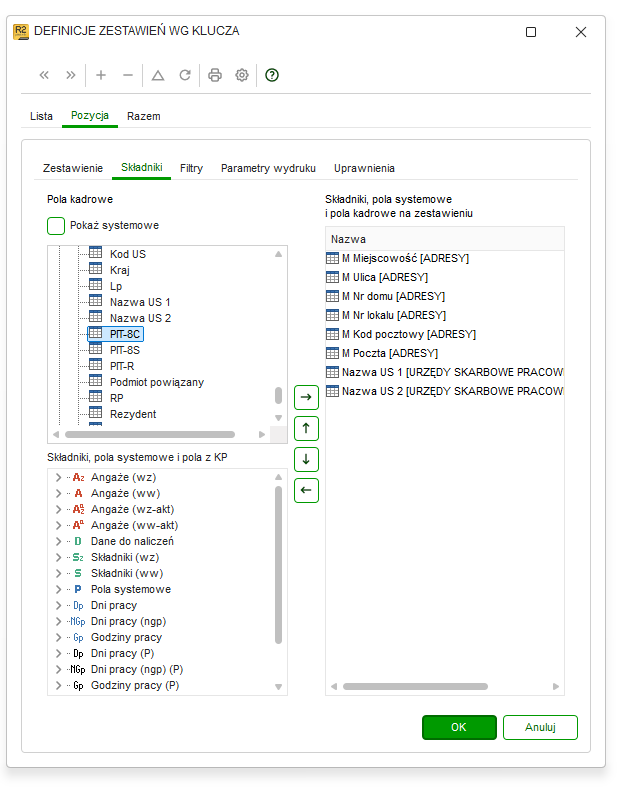The width and height of the screenshot is (627, 791).
Task: Click the Nazwa column header
Action: (x=444, y=239)
